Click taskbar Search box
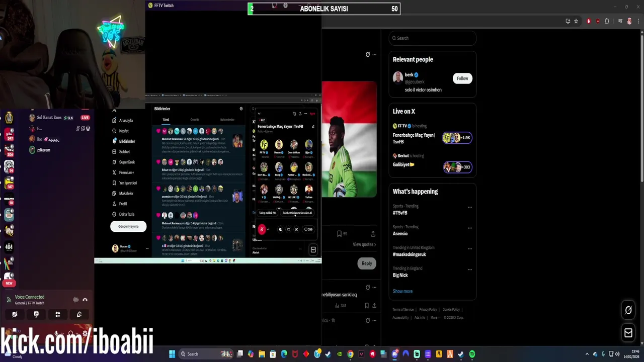The width and height of the screenshot is (644, 362). pos(206,354)
